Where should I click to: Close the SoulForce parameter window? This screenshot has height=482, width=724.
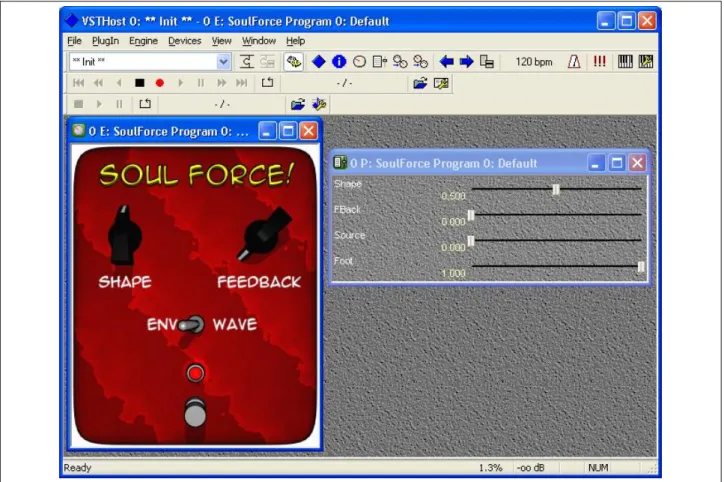pyautogui.click(x=638, y=163)
